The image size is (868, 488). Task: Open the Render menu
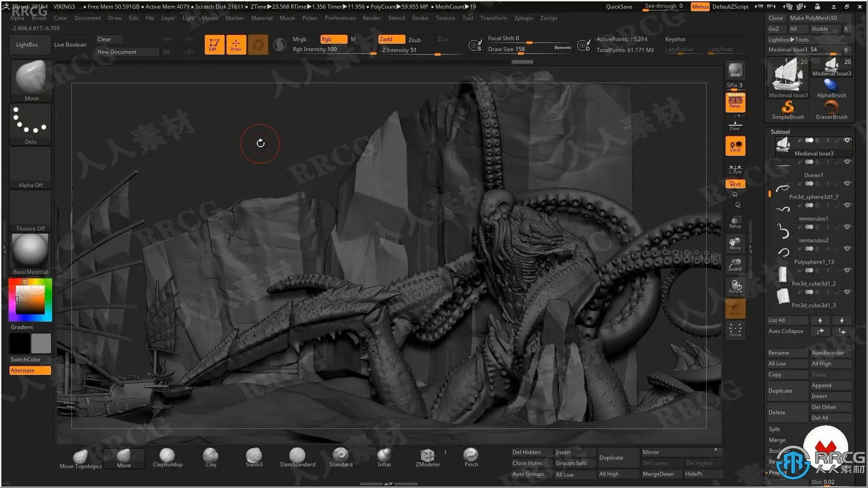372,18
